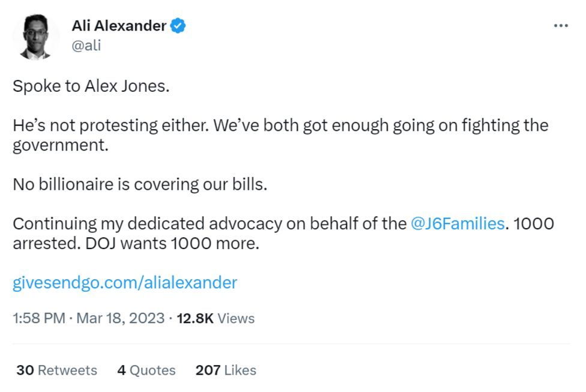Show the 4 Quotes list
Viewport: 586px width, 392px height.
146,370
